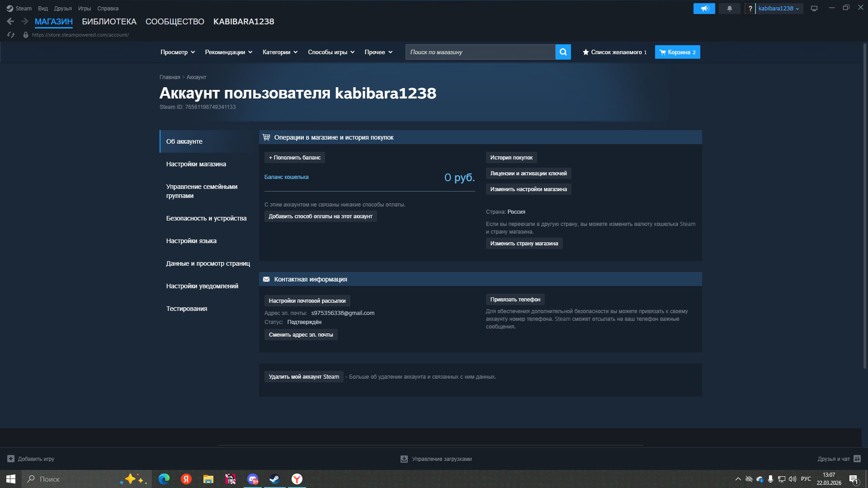Expand the Просмотр dropdown menu
Image resolution: width=868 pixels, height=488 pixels.
[x=178, y=52]
